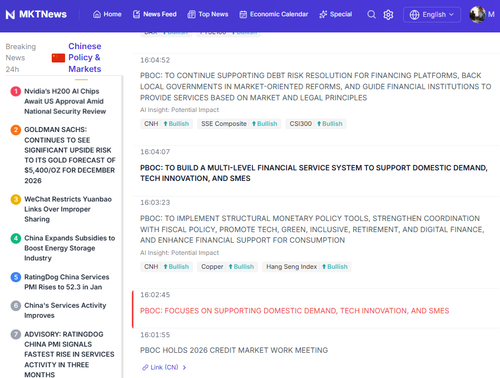Click rank badge number 1
Screen dimensions: 500x378
(16, 91)
